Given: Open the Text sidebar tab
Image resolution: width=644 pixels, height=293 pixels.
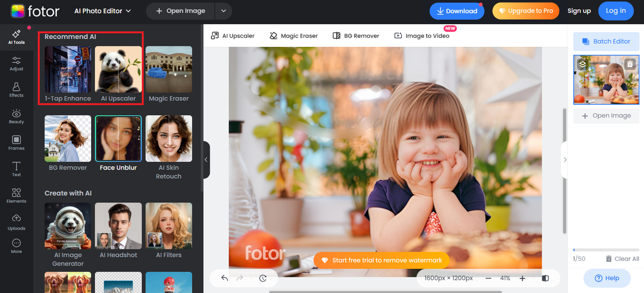Looking at the screenshot, I should 16,170.
